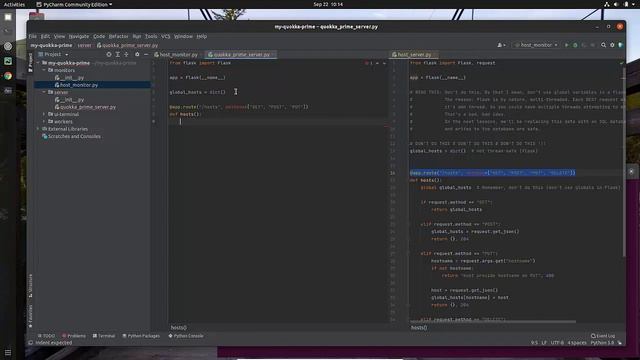The width and height of the screenshot is (640, 360).
Task: Open the Activities overview
Action: point(14,4)
